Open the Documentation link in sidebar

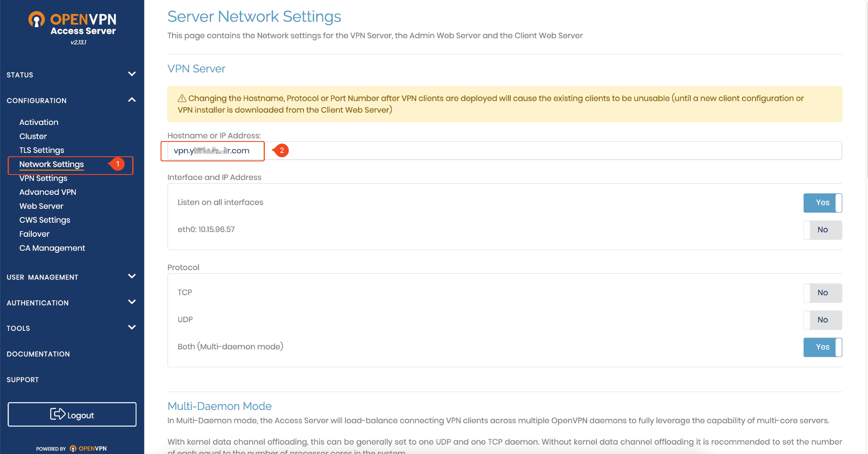38,354
